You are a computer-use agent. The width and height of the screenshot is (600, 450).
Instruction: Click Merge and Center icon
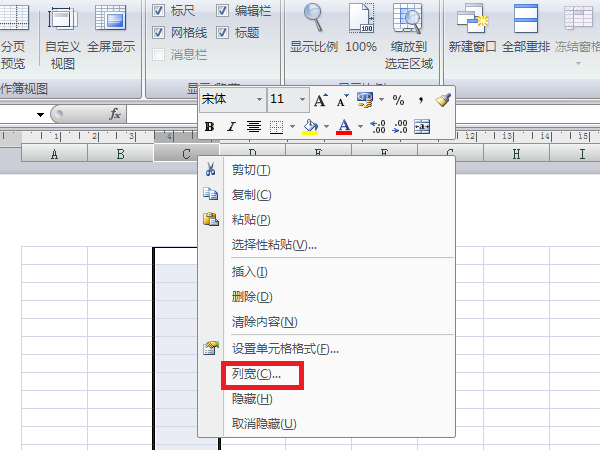(x=422, y=127)
